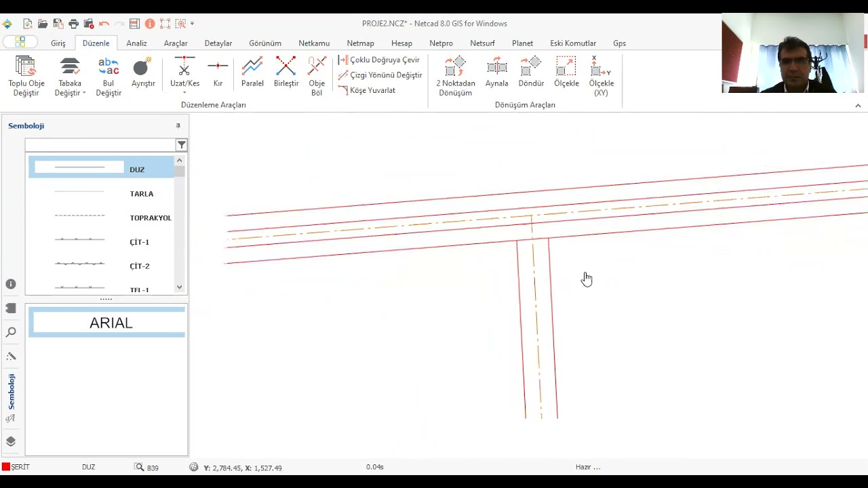
Task: Click the pencil icon in left sidebar
Action: pyautogui.click(x=11, y=356)
